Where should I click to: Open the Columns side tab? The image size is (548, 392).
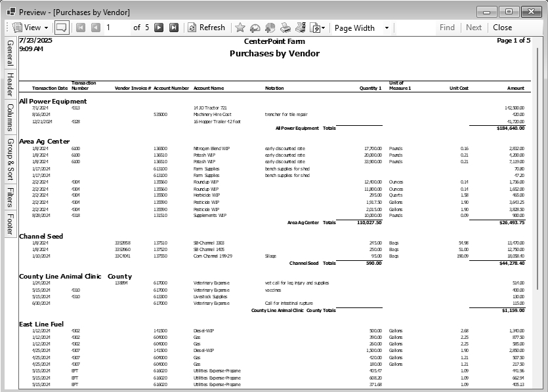tap(10, 117)
